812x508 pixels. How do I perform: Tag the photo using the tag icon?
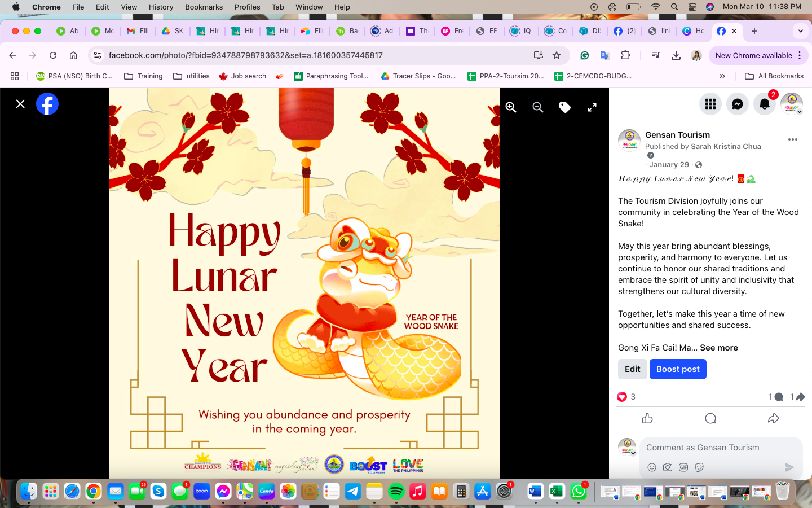click(x=565, y=107)
